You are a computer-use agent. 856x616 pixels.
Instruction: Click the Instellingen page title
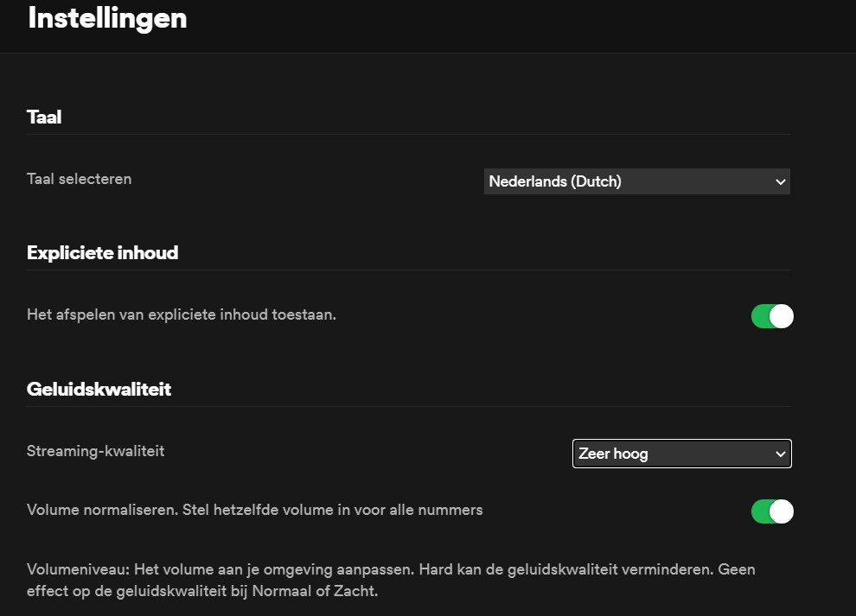(107, 17)
